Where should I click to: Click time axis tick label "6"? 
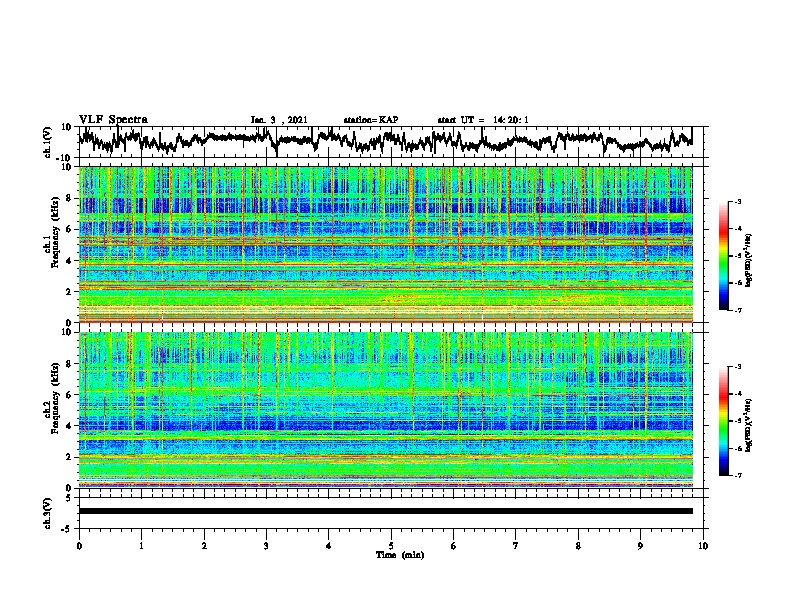pyautogui.click(x=453, y=546)
